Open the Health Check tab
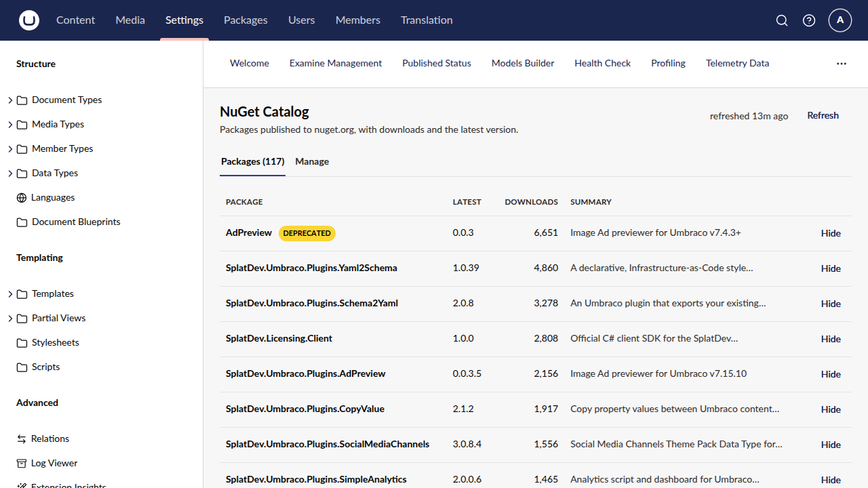 point(603,63)
